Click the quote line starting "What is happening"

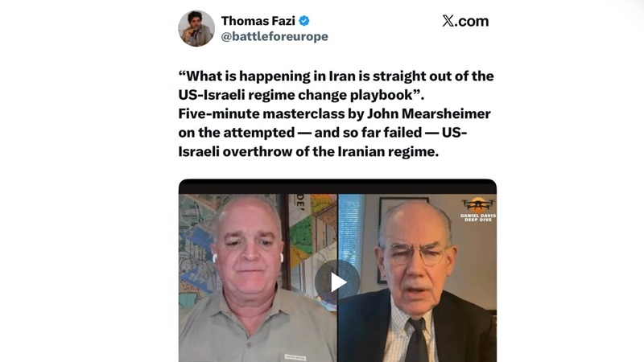pos(336,76)
